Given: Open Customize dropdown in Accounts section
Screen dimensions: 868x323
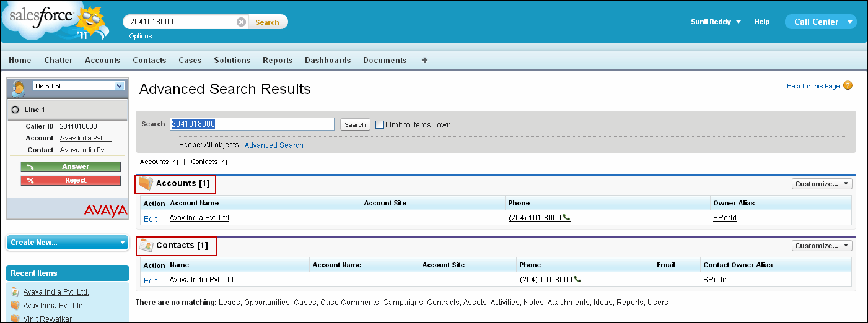Looking at the screenshot, I should coord(822,184).
